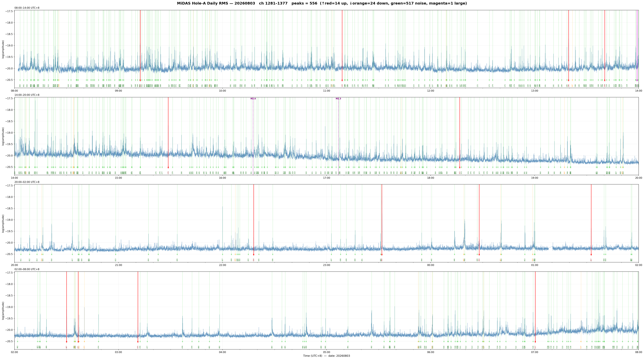Click the "03:00" x-axis tick label
The width and height of the screenshot is (644, 359).
(119, 352)
